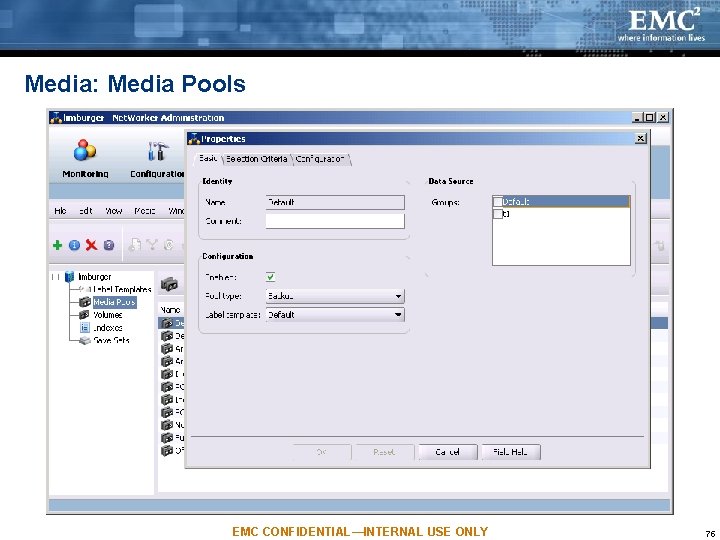
Task: Open the Label template dropdown
Action: coord(335,315)
